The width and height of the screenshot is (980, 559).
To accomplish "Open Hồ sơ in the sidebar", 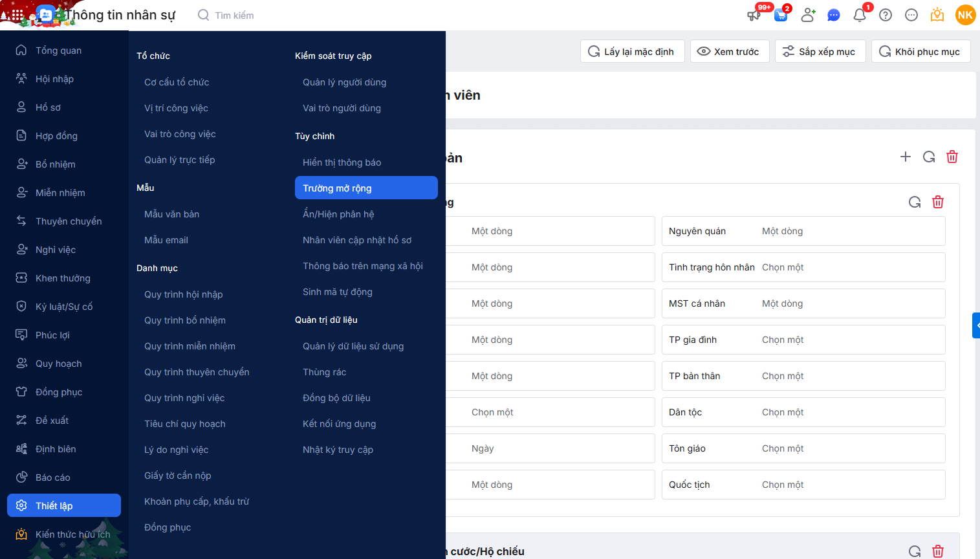I will coord(64,107).
